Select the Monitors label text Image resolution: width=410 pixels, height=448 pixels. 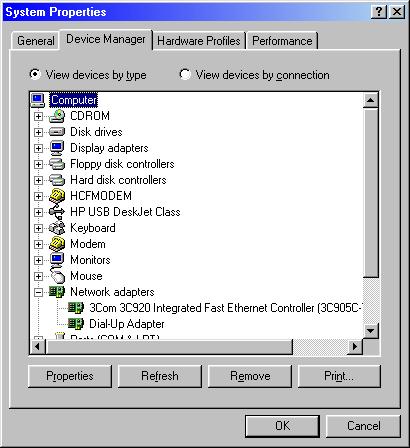point(90,260)
